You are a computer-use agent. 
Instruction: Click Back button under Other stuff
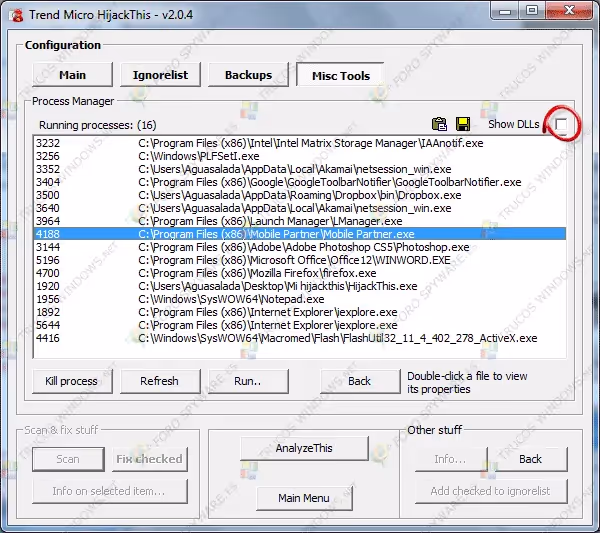tap(530, 459)
